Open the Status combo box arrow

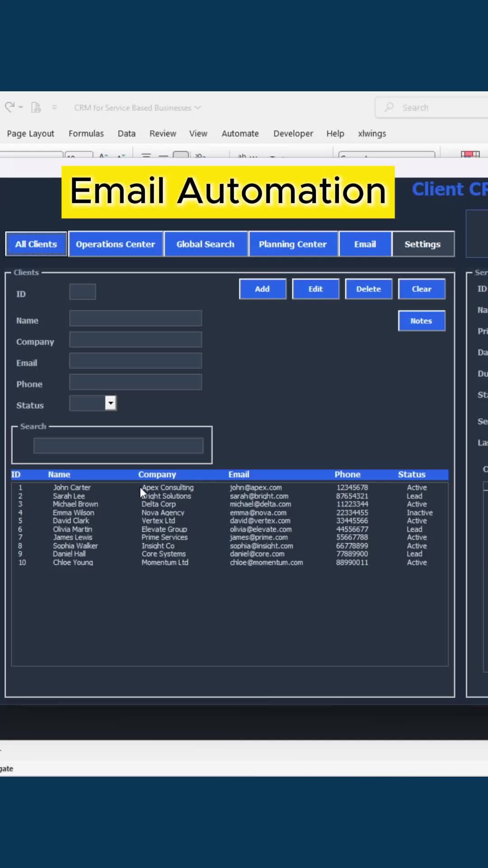coord(111,403)
